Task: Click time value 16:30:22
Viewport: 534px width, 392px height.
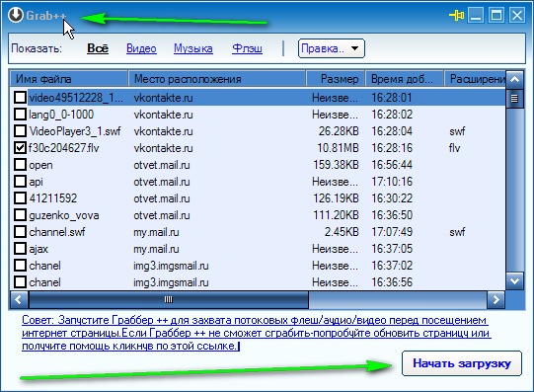Action: point(392,197)
